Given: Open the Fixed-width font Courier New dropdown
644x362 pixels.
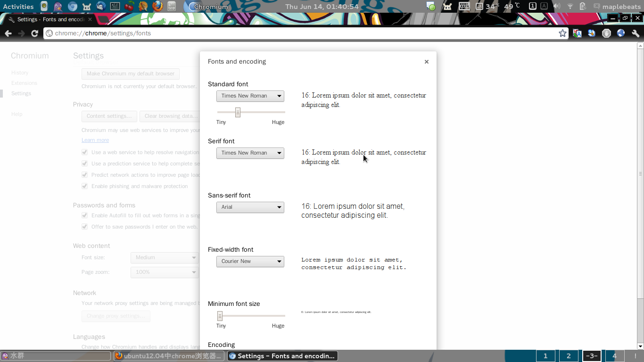Looking at the screenshot, I should pyautogui.click(x=250, y=262).
